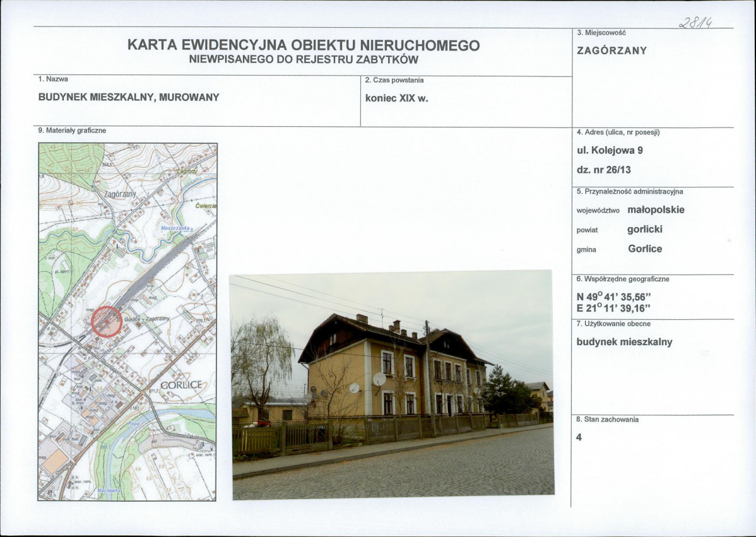
Task: Select the value 'budynek mieszkalny'
Action: coord(624,342)
